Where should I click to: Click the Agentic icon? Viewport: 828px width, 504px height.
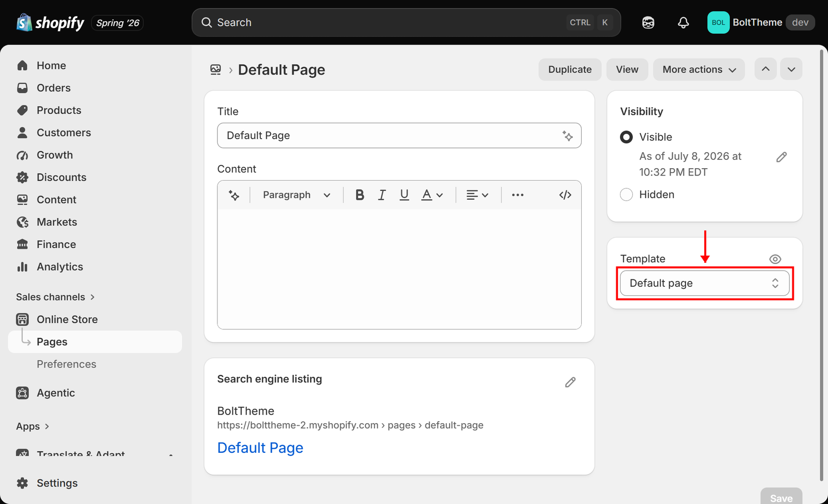coord(22,393)
